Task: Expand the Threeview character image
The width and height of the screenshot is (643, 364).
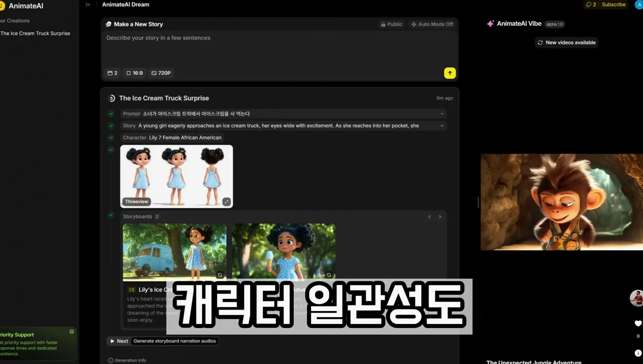Action: [226, 202]
